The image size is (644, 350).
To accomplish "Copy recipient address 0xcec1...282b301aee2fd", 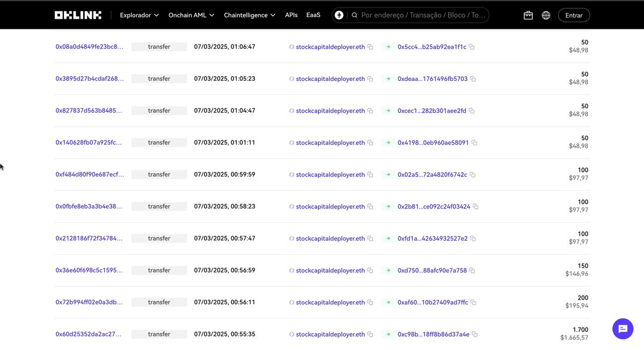I will click(472, 111).
